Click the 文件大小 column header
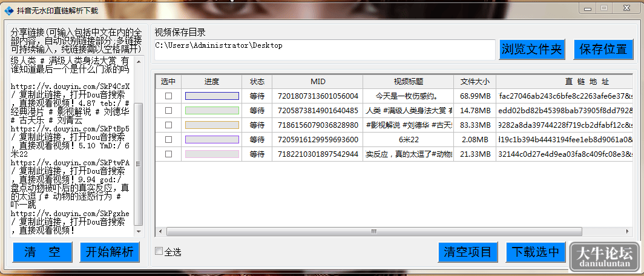The image size is (644, 276). coord(475,82)
